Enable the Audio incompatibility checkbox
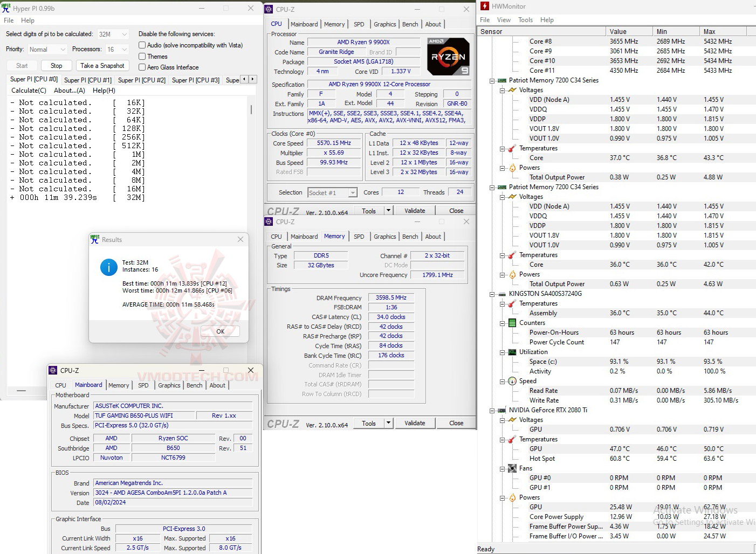Viewport: 756px width, 554px height. pos(142,45)
